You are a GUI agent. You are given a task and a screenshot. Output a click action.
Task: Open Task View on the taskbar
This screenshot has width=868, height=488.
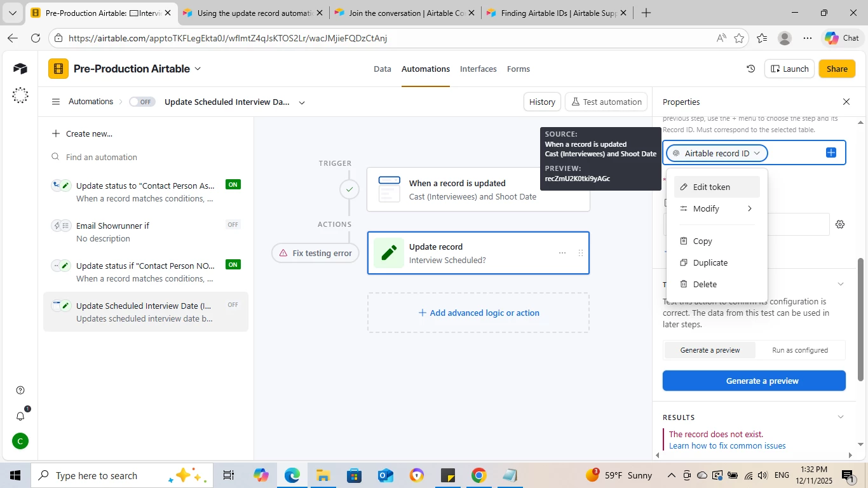pyautogui.click(x=229, y=475)
